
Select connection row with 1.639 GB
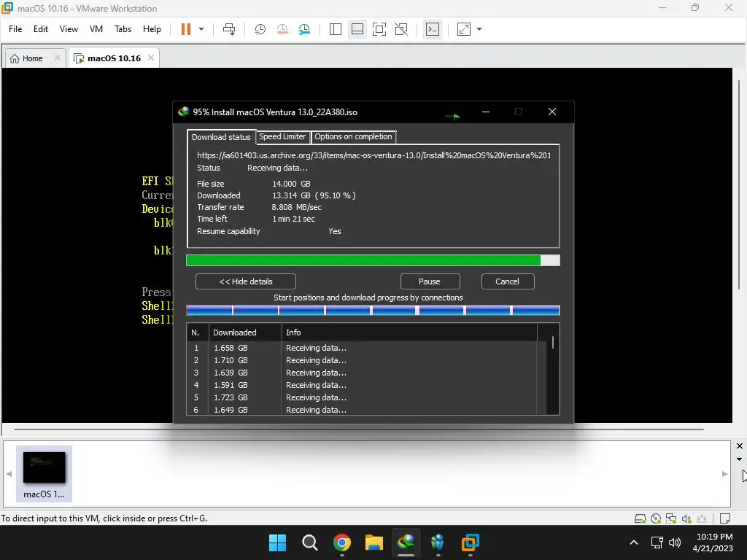[366, 373]
